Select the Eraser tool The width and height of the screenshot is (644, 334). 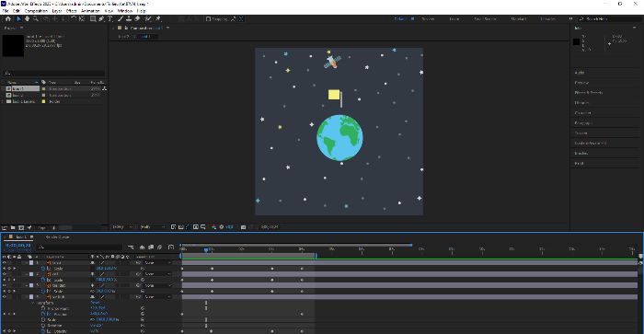tap(137, 19)
